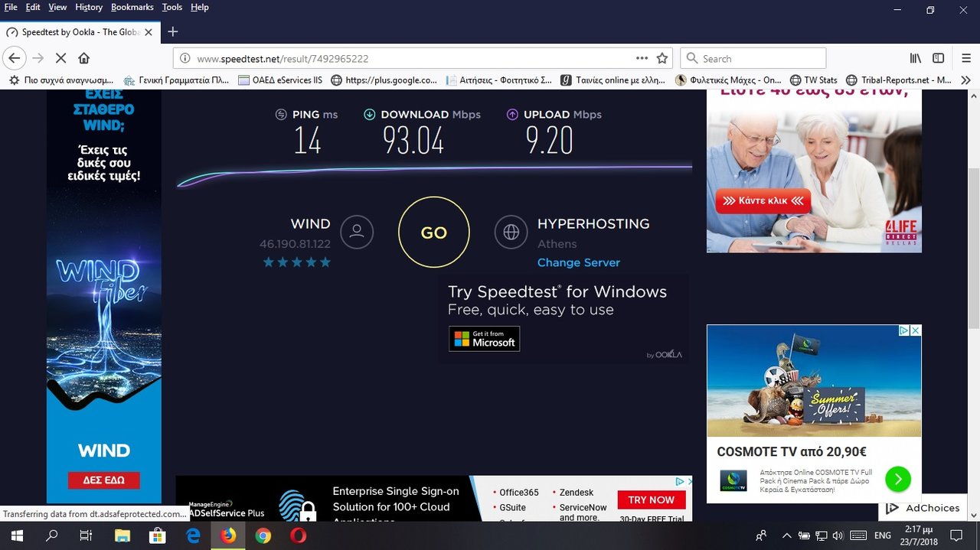Screen dimensions: 980x550
Task: Open the Bookmarks menu
Action: tap(132, 7)
